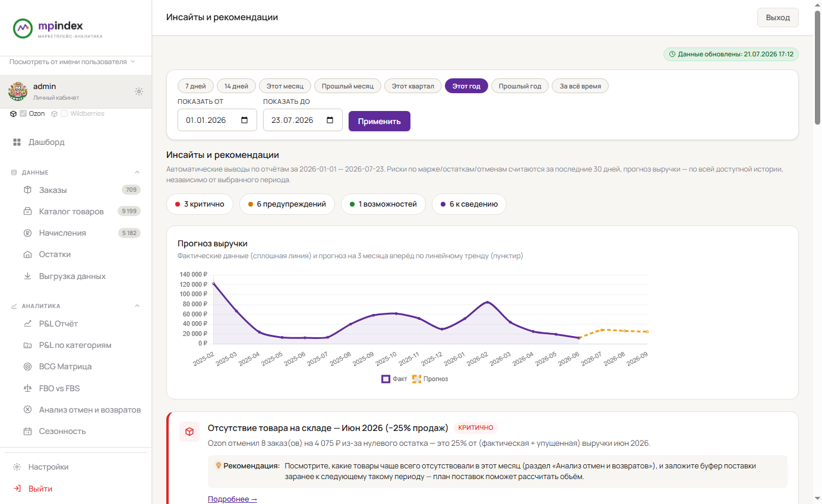822x504 pixels.
Task: Click the 5 182 badge on Начисления
Action: pos(129,233)
